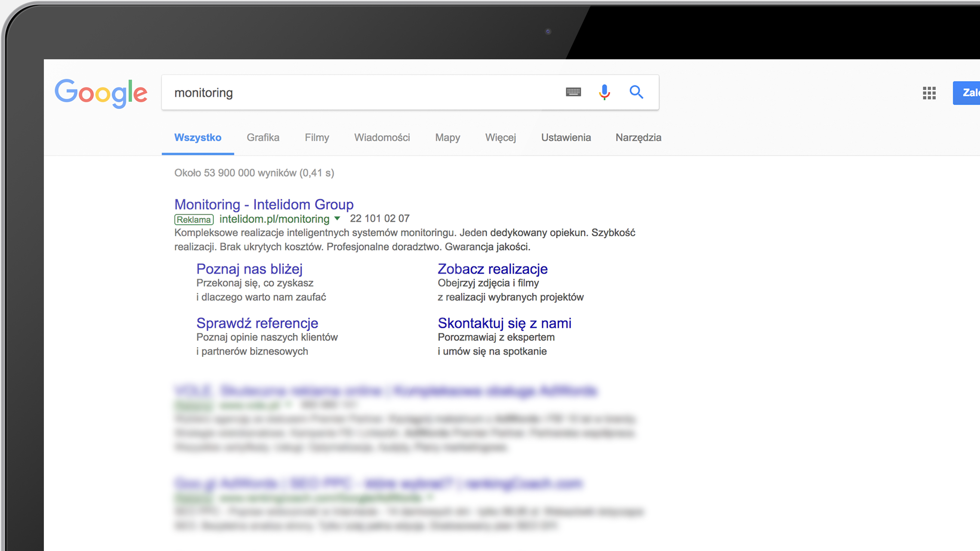
Task: Open the Wiadomości tab
Action: 382,138
